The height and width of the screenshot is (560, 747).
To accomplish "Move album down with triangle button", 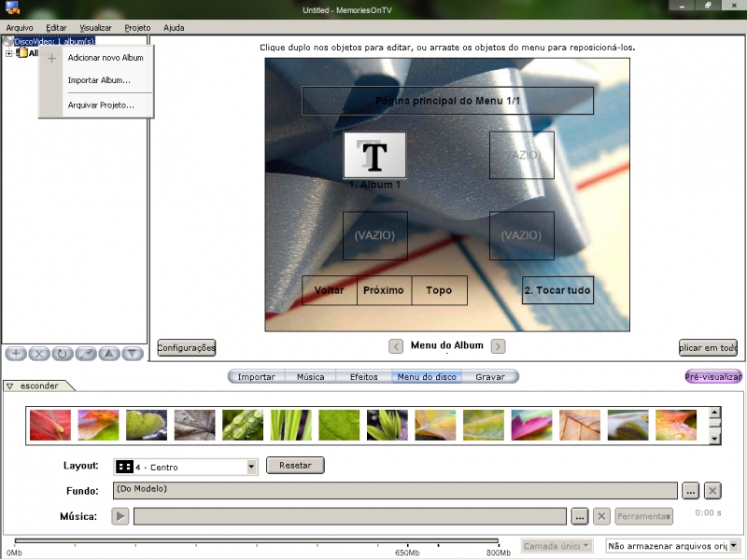I will (x=133, y=354).
